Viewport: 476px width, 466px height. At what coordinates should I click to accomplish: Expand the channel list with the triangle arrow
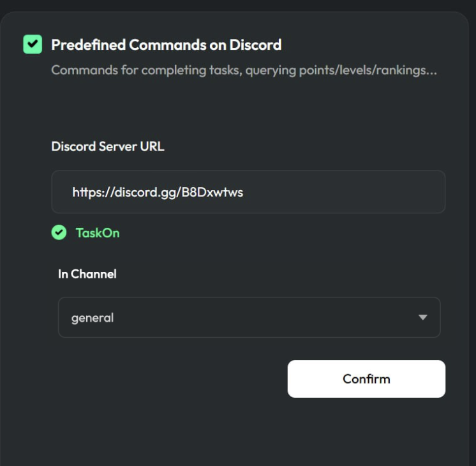pyautogui.click(x=423, y=317)
